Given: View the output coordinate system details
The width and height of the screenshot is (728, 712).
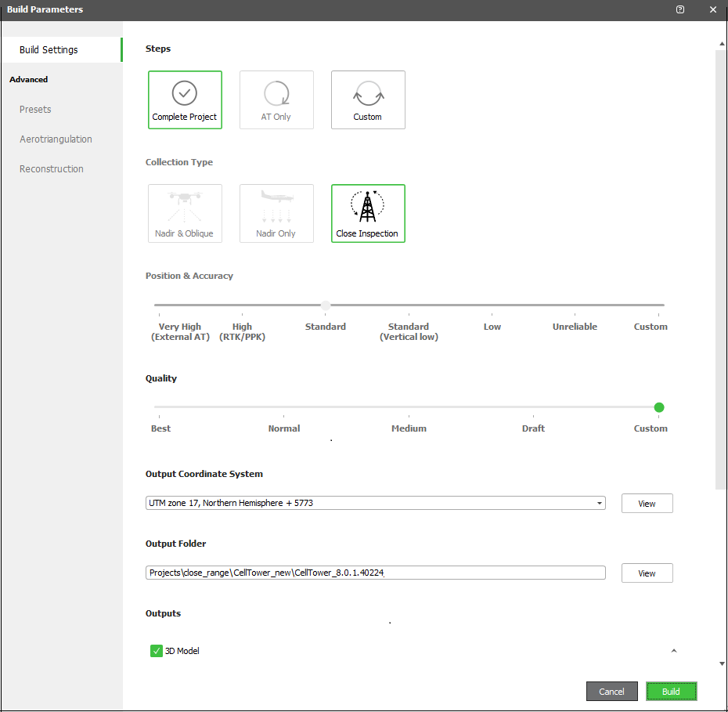Looking at the screenshot, I should (647, 503).
